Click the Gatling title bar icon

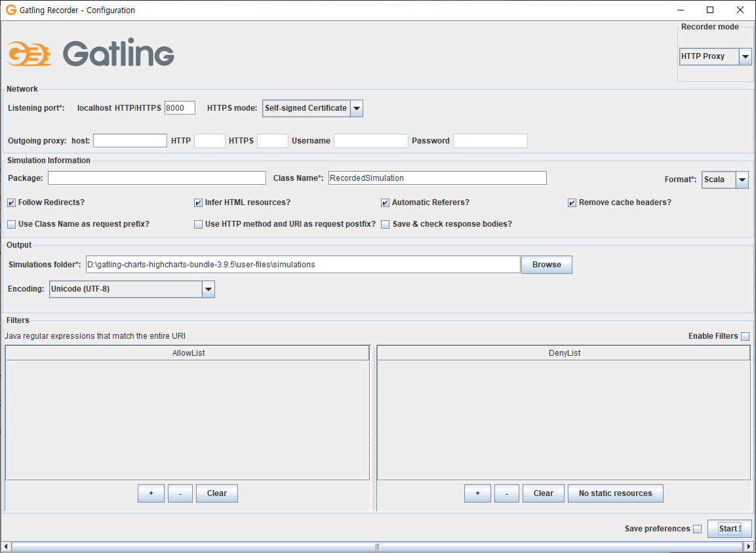pos(10,10)
